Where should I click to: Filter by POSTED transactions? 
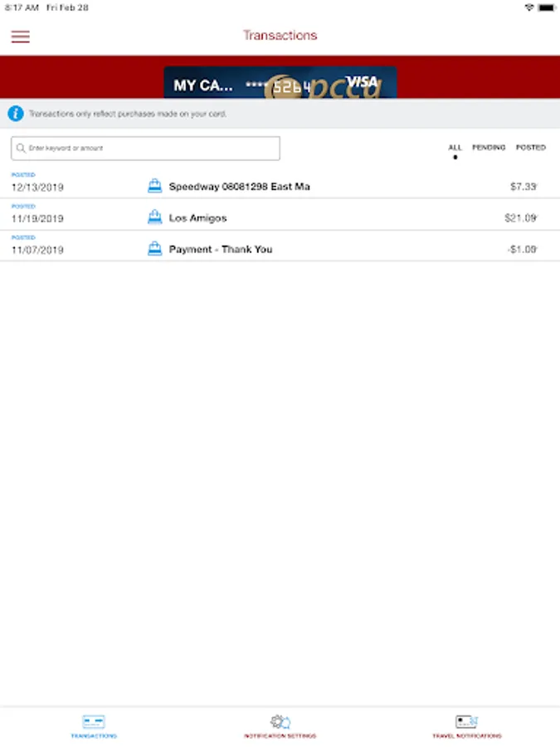(x=531, y=148)
